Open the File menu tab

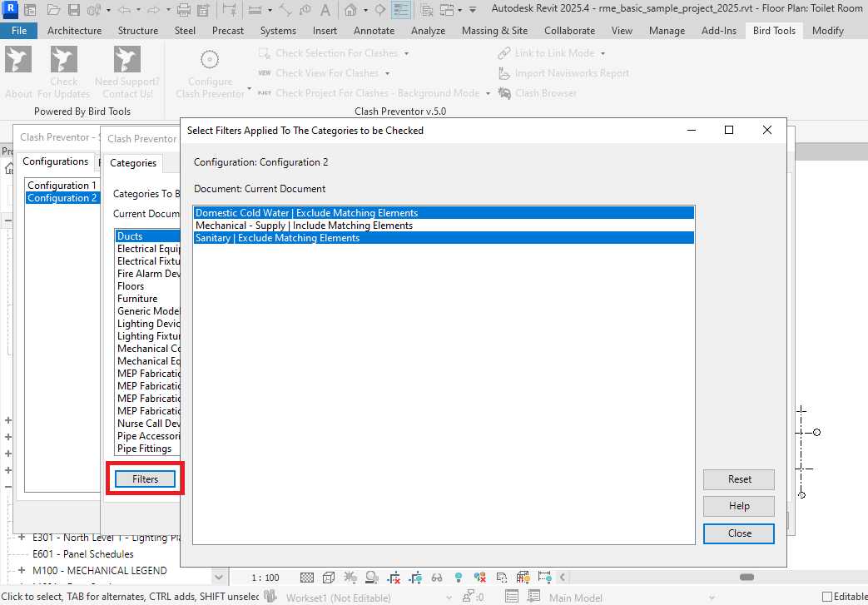pyautogui.click(x=19, y=31)
